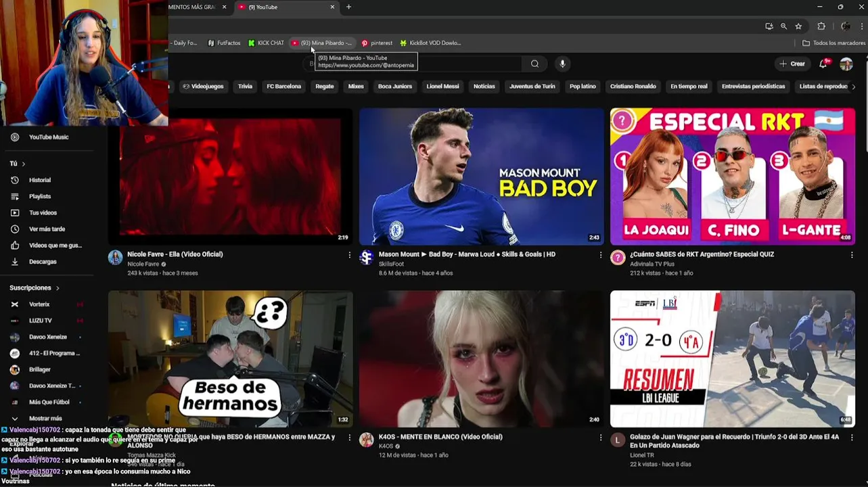This screenshot has height=487, width=868.
Task: Open FutFactos bookmark
Action: point(224,43)
